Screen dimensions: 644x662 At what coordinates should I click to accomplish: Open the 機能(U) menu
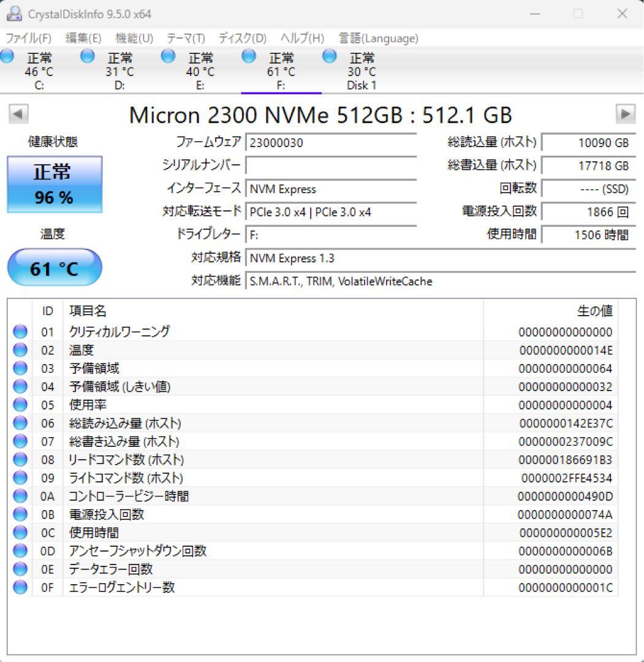[134, 38]
